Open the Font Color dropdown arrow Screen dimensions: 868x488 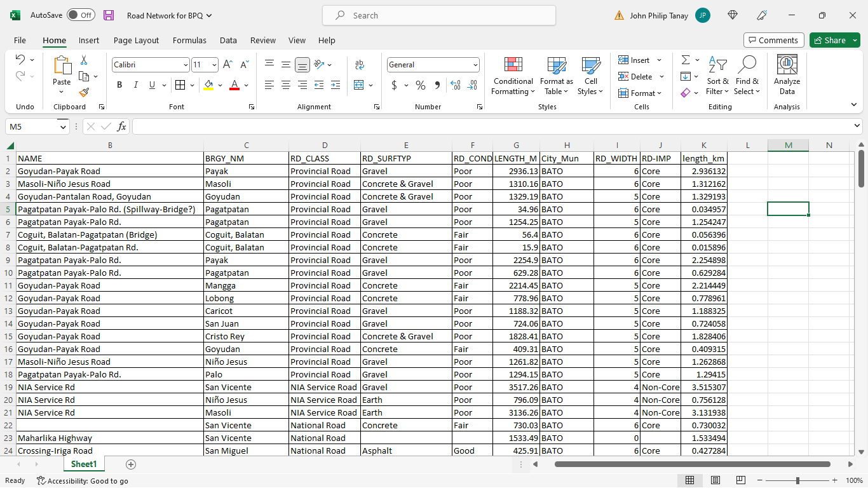click(x=246, y=85)
